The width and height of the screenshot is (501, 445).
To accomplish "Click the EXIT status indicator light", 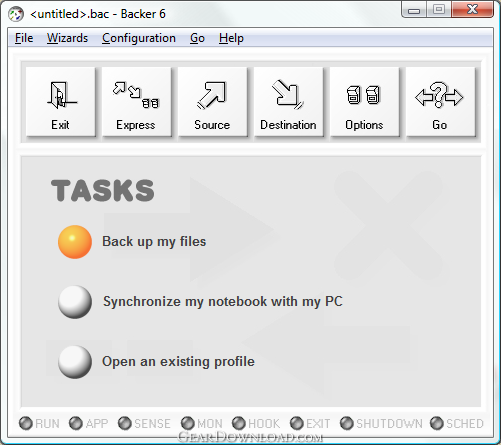I will point(297,423).
